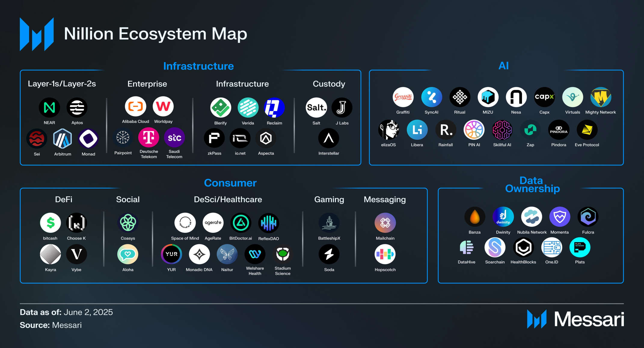The width and height of the screenshot is (644, 348).
Task: Click the ReflexDAO logo
Action: [x=268, y=223]
